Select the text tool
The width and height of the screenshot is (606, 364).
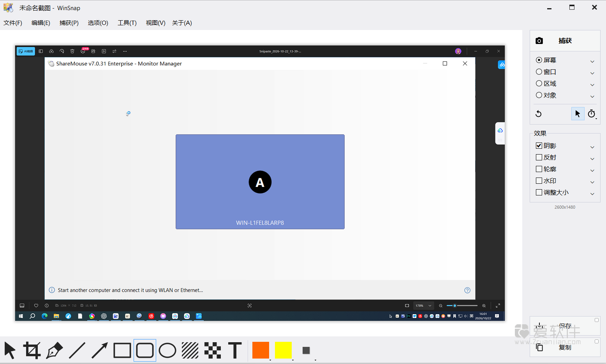(x=235, y=350)
